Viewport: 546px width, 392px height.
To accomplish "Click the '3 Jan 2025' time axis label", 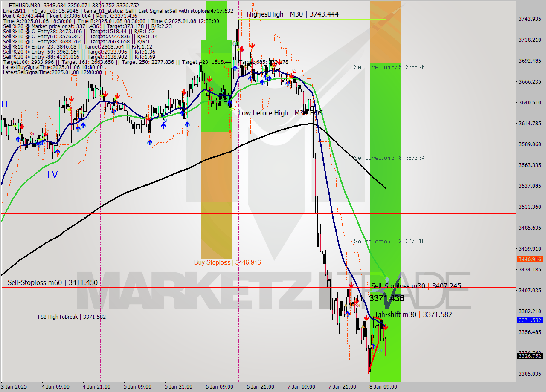I will point(14,387).
